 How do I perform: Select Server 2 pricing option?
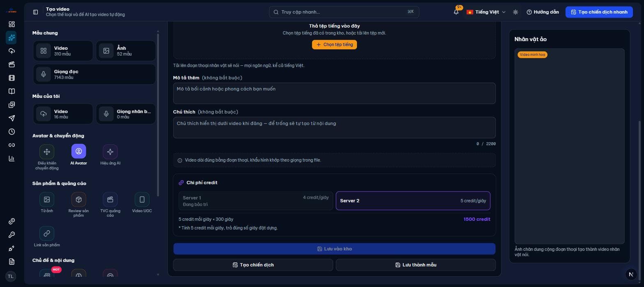click(413, 201)
